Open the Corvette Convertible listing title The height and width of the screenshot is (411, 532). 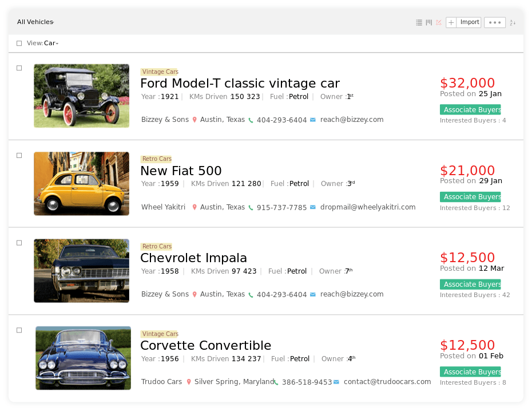pos(205,346)
